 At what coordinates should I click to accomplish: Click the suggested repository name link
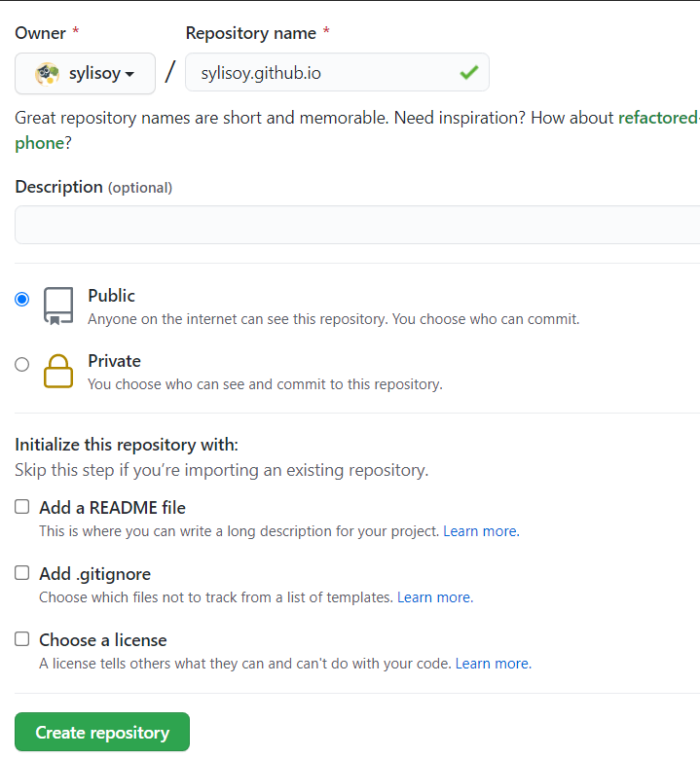tap(658, 118)
